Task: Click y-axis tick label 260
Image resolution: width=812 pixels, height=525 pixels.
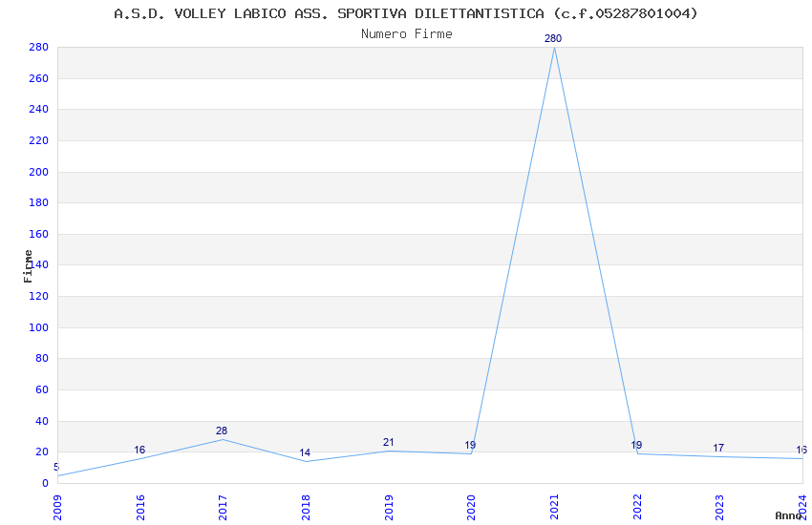Action: 39,78
